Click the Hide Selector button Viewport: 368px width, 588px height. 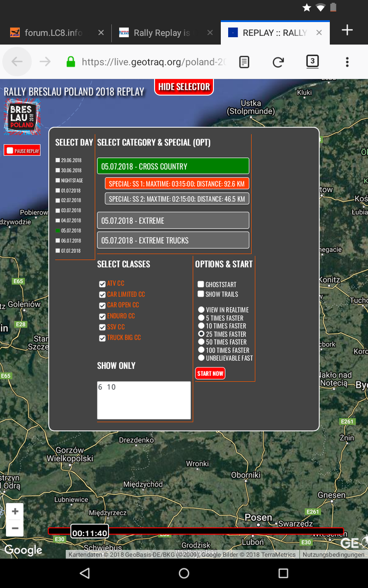point(184,87)
